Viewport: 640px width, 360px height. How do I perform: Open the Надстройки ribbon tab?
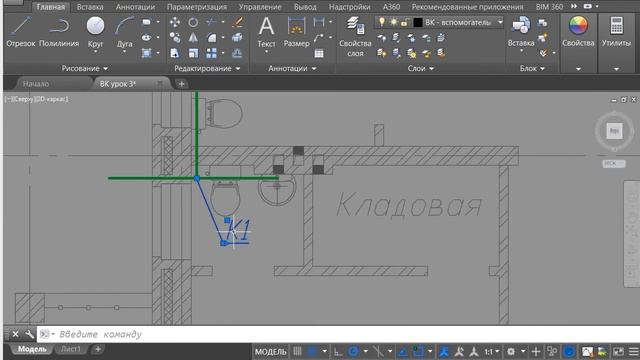coord(349,7)
